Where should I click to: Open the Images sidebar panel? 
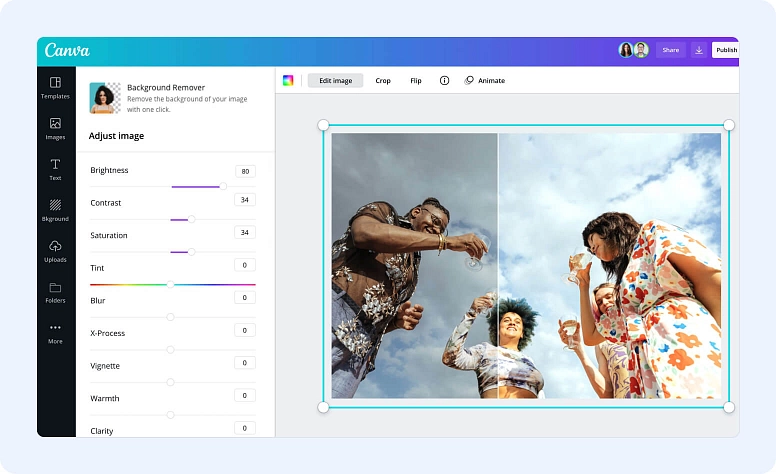point(55,128)
